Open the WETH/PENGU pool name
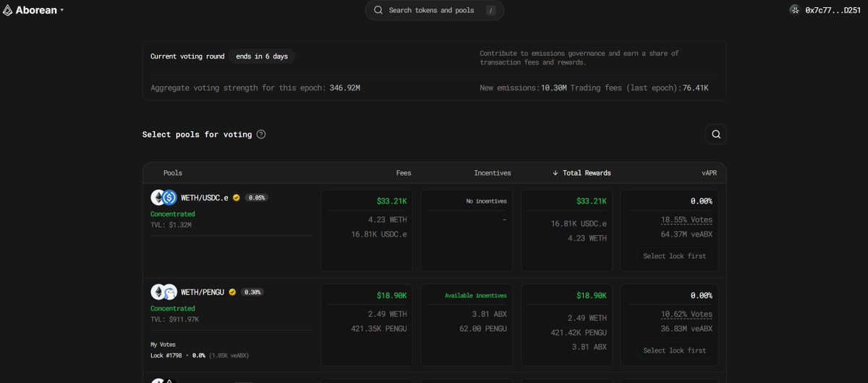The width and height of the screenshot is (868, 383). coord(203,292)
